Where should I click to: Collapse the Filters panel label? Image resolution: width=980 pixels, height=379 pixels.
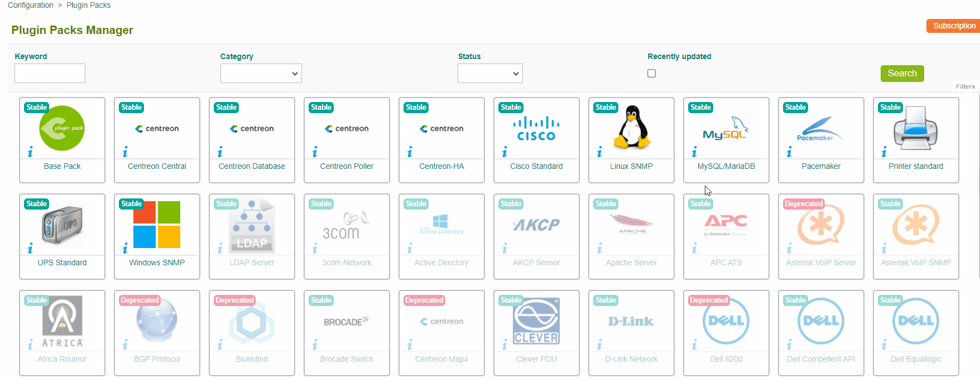[965, 86]
